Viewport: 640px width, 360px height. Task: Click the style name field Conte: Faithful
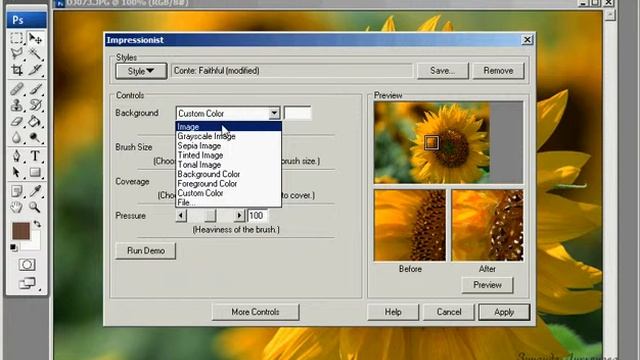click(x=292, y=71)
